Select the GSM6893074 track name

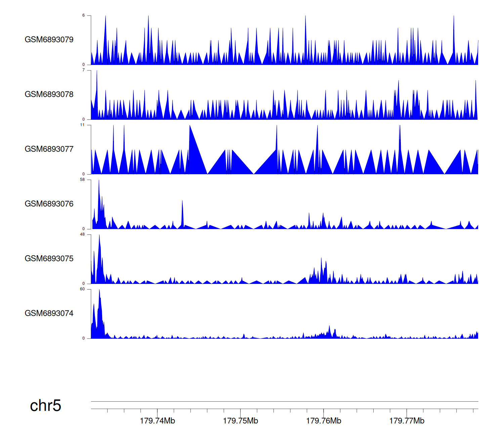tap(49, 313)
